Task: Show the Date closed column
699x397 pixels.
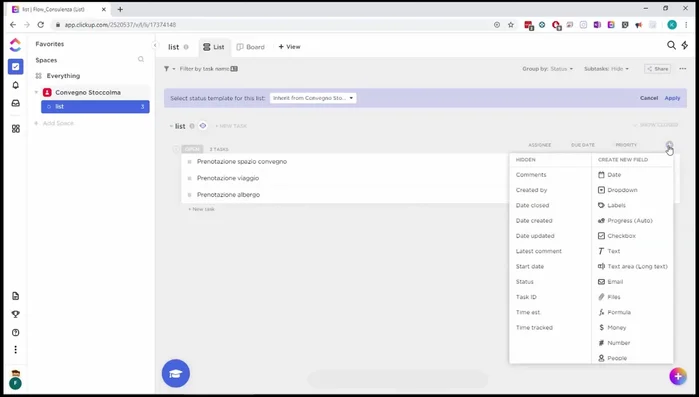Action: coord(532,205)
